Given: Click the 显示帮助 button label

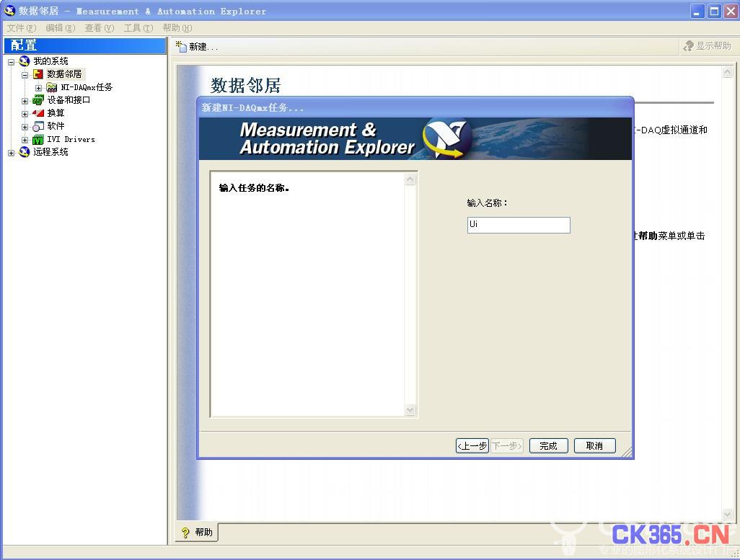Looking at the screenshot, I should 713,45.
